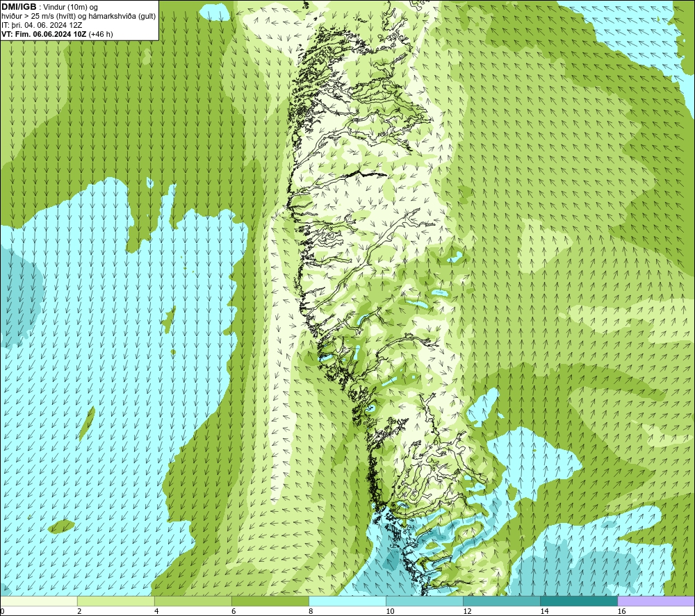Click the 'DMI/IGB' title in the legend box
Image resolution: width=695 pixels, height=616 pixels.
tap(19, 7)
